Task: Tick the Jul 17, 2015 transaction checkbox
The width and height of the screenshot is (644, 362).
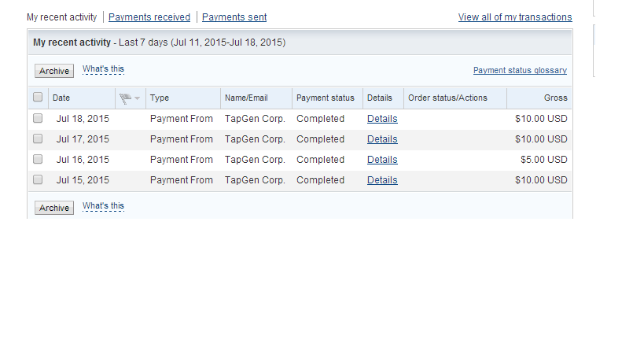Action: click(x=38, y=139)
